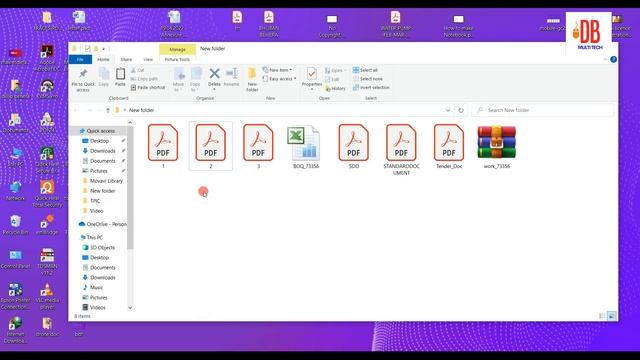This screenshot has height=360, width=640.
Task: Click the Copy path command
Action: (144, 79)
